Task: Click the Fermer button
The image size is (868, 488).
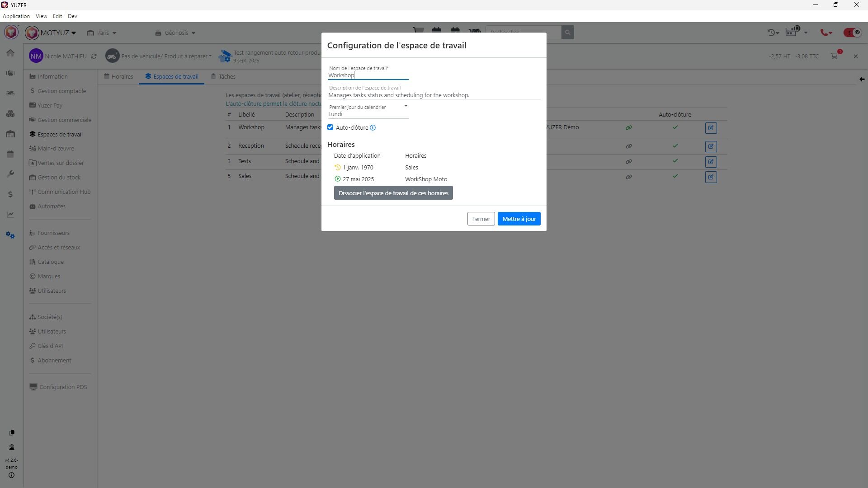Action: coord(481,219)
